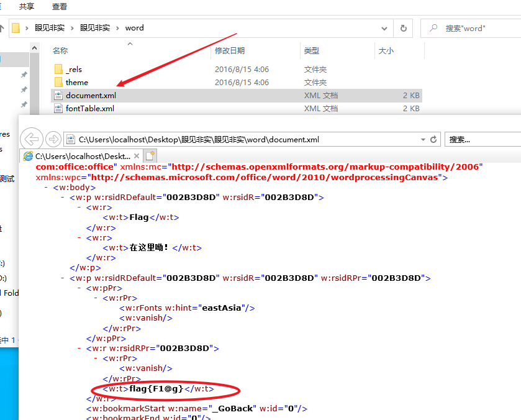The width and height of the screenshot is (521, 420).
Task: Click the flag{F1@g} text value
Action: pos(156,389)
